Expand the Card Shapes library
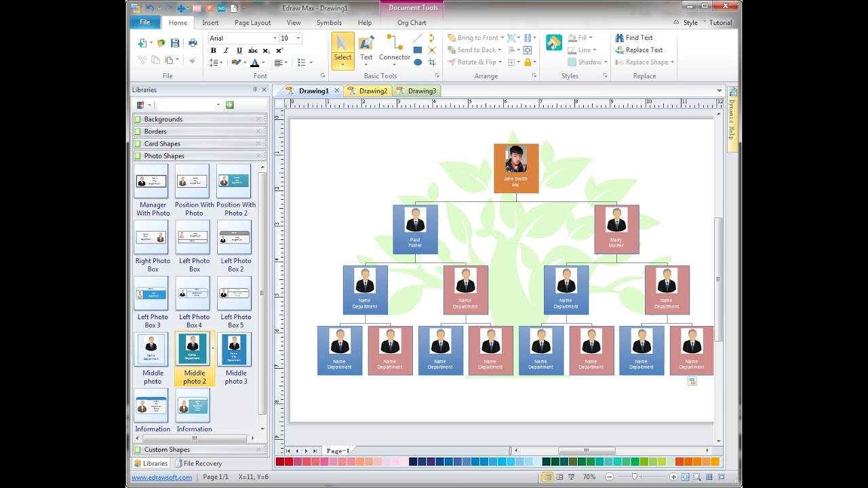This screenshot has width=868, height=488. [x=198, y=144]
